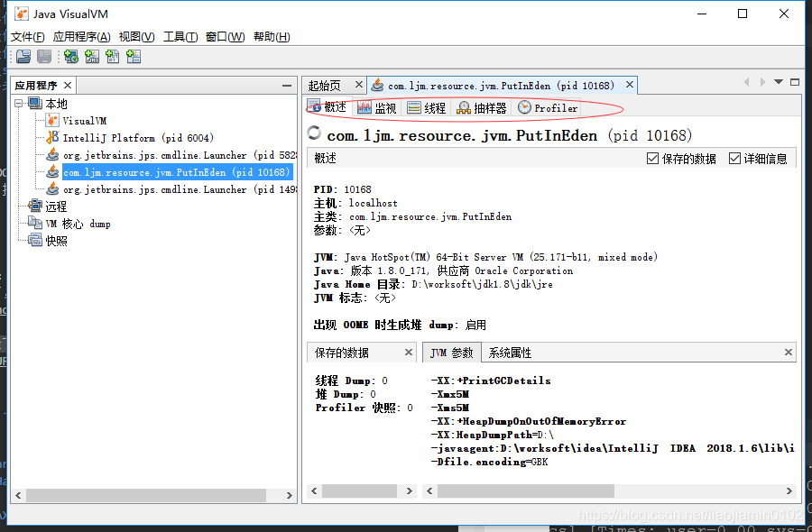Click the previous document navigation arrow
Screen dimensions: 812x532
pos(746,82)
